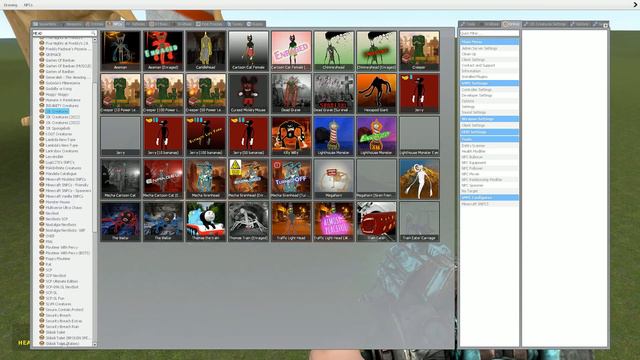The width and height of the screenshot is (640, 360).
Task: Select the highlighted SK Creatures tree category
Action: click(57, 111)
